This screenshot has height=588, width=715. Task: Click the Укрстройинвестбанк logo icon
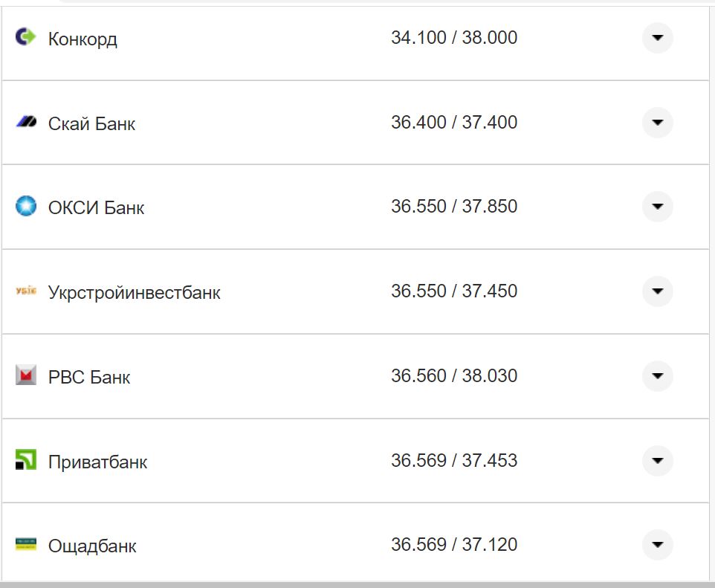pos(26,291)
